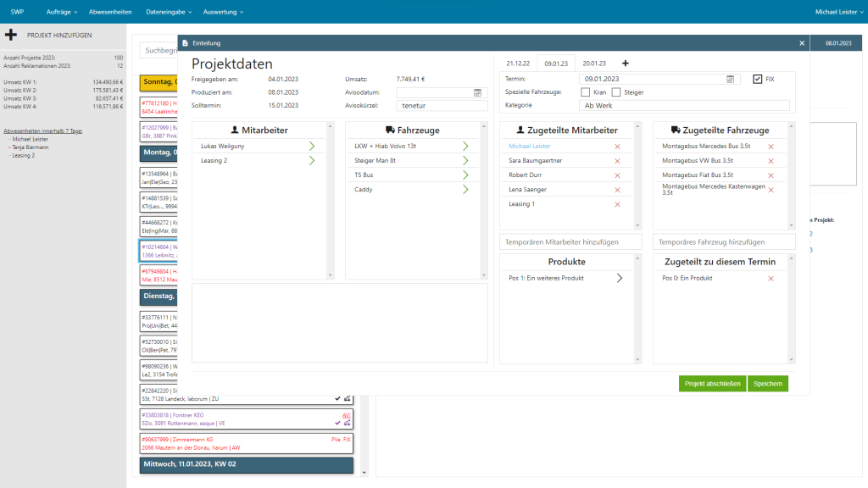Expand the Dateneingabe menu
The width and height of the screenshot is (868, 488).
(x=169, y=12)
